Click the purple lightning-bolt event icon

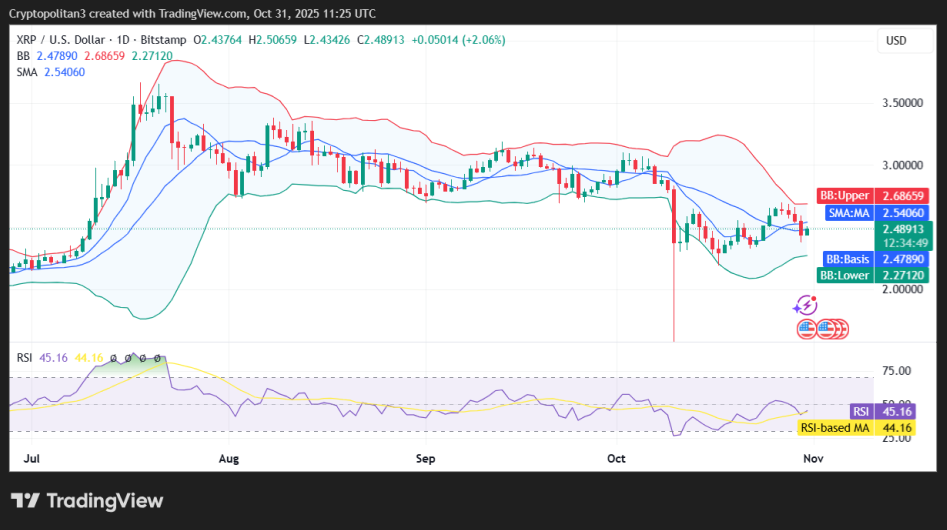tap(806, 306)
